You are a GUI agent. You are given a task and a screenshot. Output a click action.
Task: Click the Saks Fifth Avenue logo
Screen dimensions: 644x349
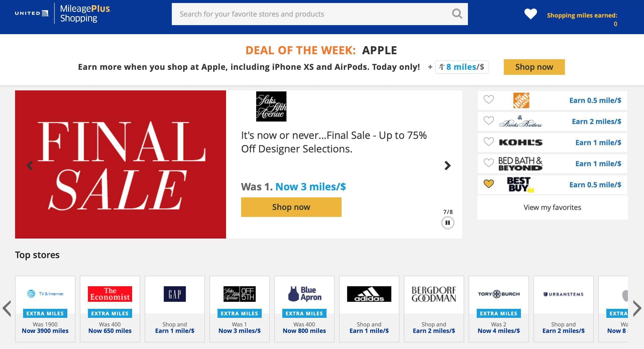click(271, 106)
